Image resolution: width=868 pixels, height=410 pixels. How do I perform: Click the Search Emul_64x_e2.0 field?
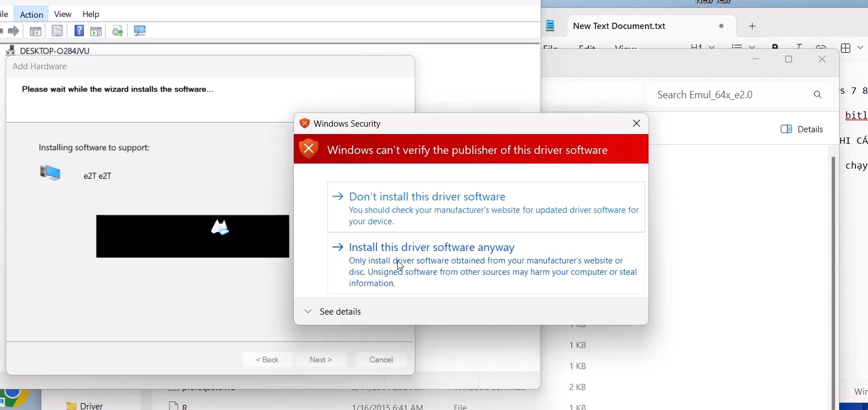pyautogui.click(x=729, y=95)
